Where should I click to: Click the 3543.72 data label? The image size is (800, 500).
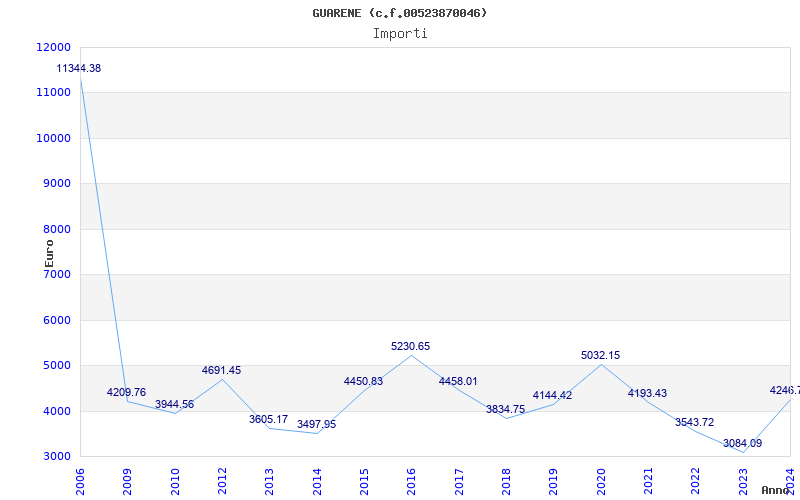click(694, 422)
